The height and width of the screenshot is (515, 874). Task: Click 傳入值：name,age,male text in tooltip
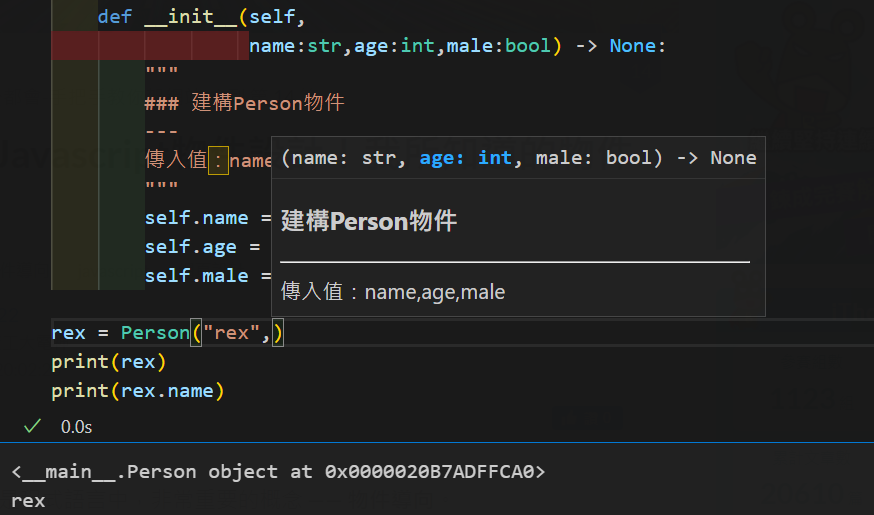click(393, 292)
